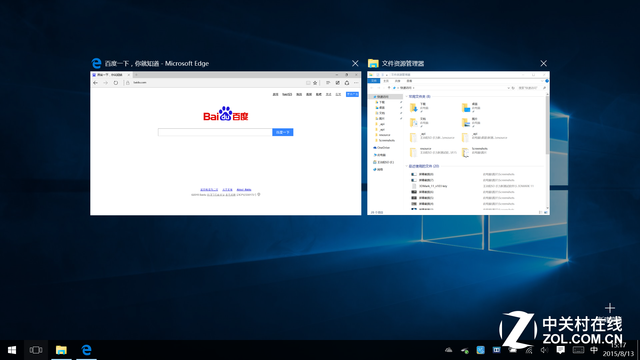
Task: Open File Explorer from the taskbar
Action: click(61, 350)
